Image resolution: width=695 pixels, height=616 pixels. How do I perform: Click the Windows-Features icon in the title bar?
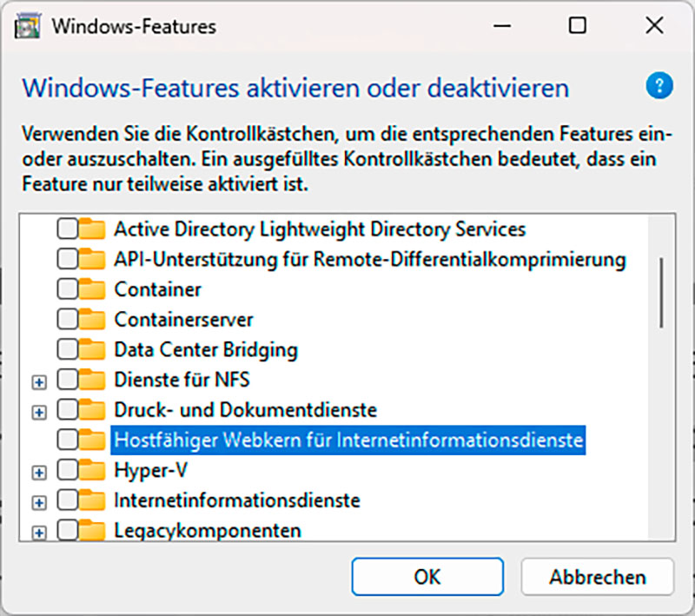[26, 26]
